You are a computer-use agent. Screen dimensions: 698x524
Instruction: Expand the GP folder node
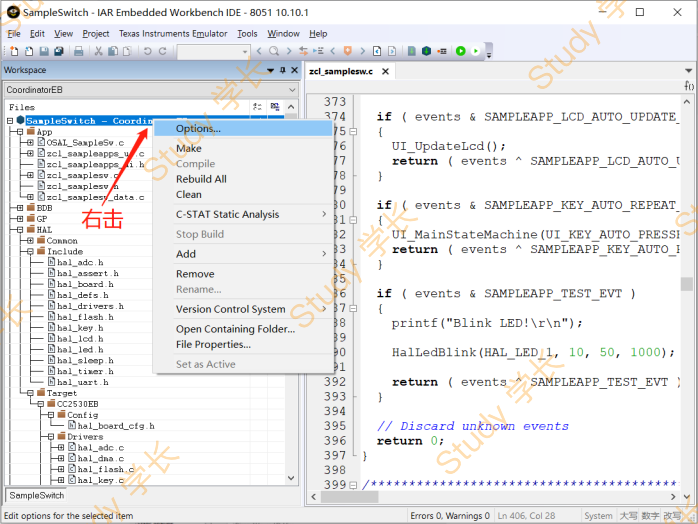coord(20,219)
